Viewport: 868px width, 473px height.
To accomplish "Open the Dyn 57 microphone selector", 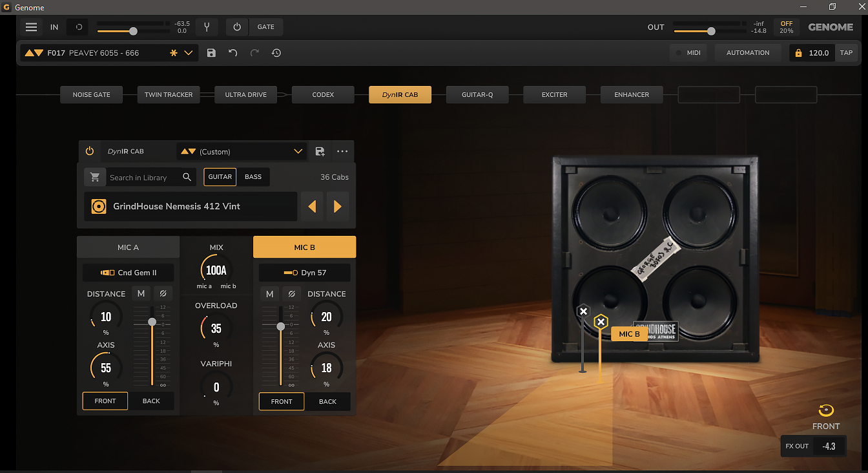I will click(x=305, y=273).
